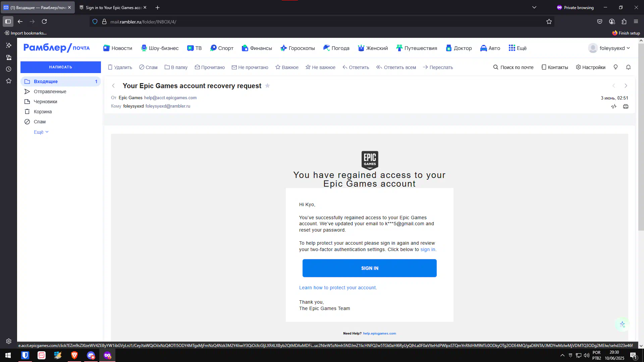Open Контакты
This screenshot has height=362, width=644.
coord(554,67)
